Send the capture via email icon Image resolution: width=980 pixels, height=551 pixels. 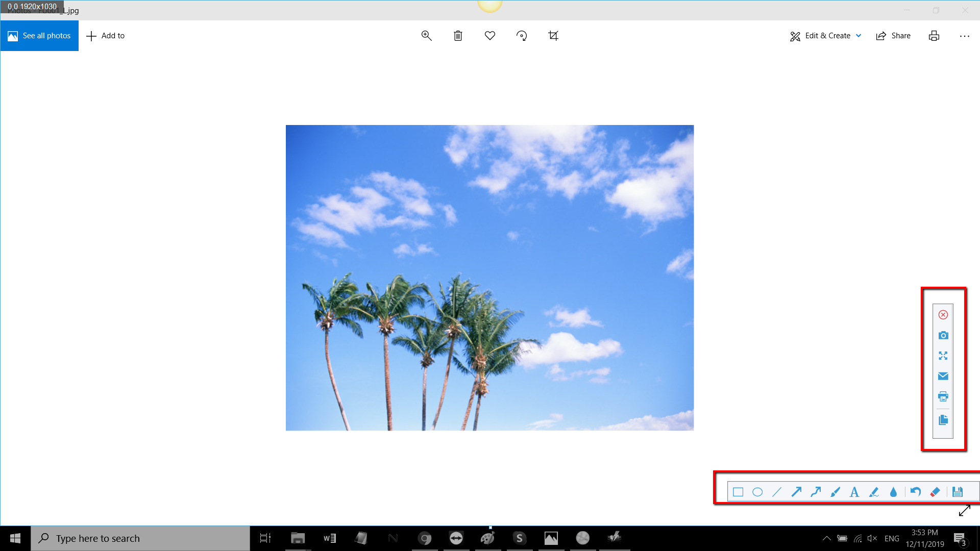(x=943, y=376)
